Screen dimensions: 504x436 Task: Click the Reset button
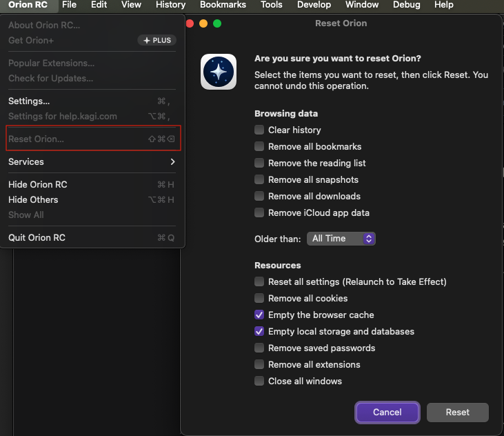coord(457,412)
